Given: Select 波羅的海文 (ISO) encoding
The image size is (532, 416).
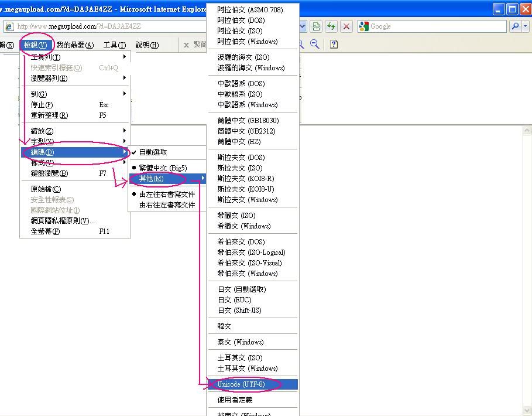Looking at the screenshot, I should coord(253,57).
